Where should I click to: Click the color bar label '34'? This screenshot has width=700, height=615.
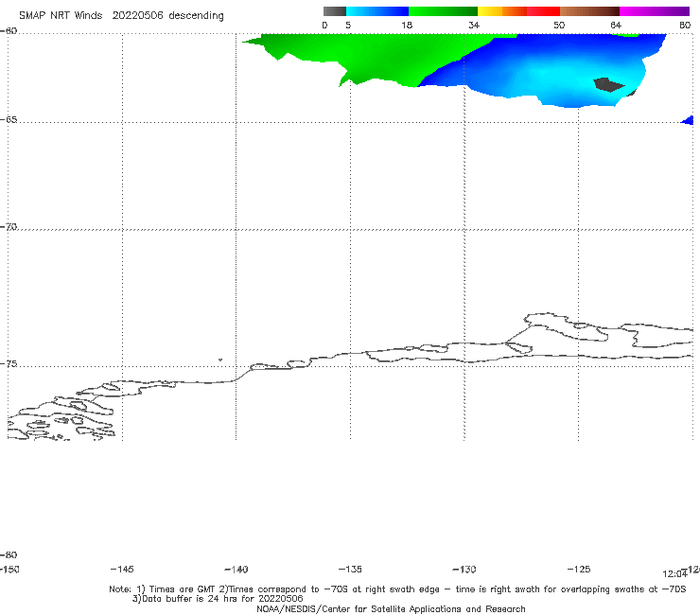[x=474, y=25]
